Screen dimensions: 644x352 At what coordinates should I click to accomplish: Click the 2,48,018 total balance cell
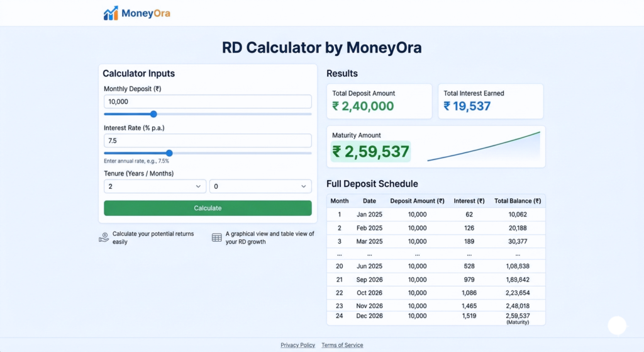tap(518, 306)
